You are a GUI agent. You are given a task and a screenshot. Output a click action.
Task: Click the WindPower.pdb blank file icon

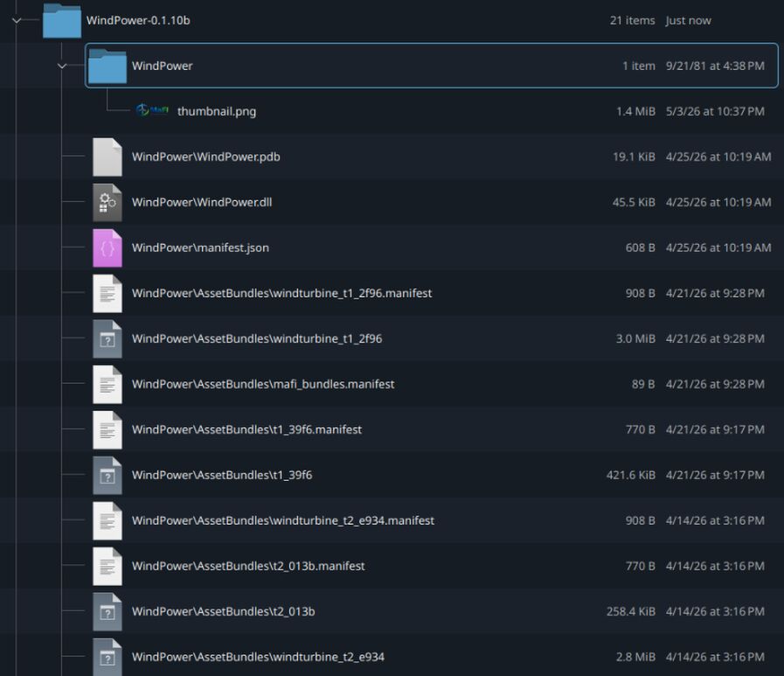point(107,157)
